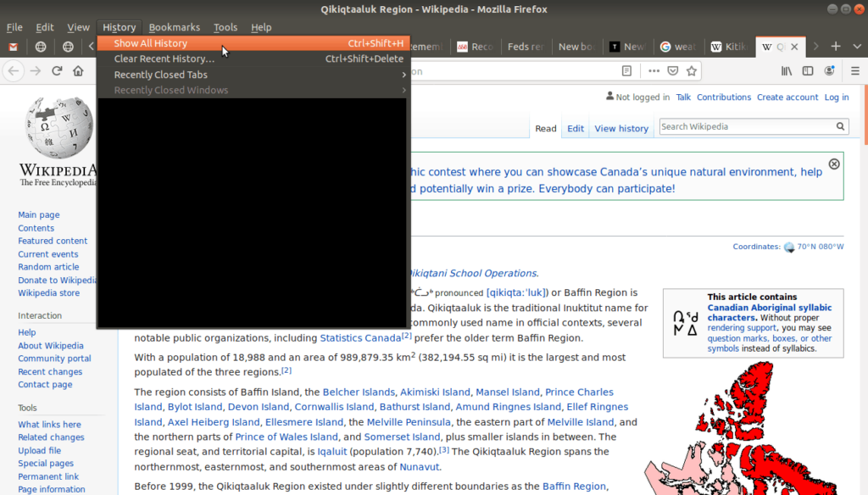The image size is (868, 495).
Task: Click the Forward navigation arrow
Action: point(36,71)
